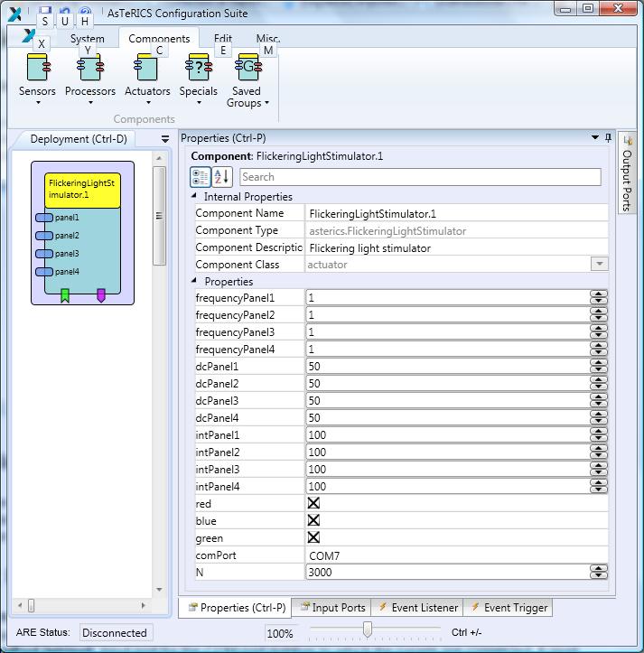Click the intPanel2 value field
Screen dimensions: 644x653
click(448, 452)
